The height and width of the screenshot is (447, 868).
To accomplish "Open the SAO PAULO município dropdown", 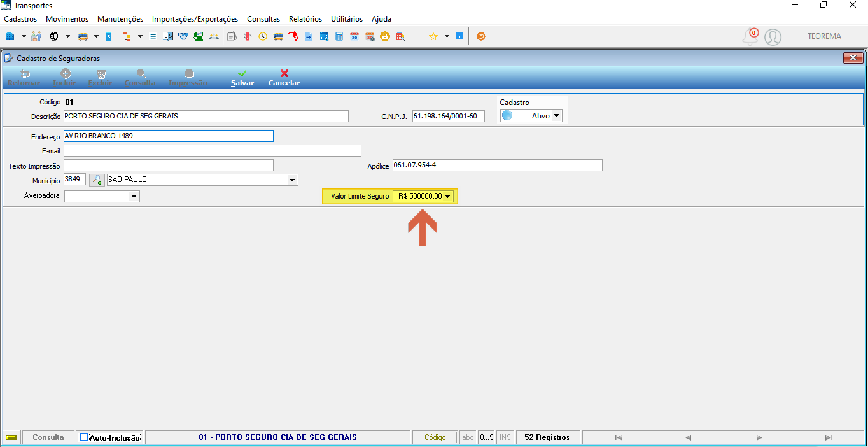I will pos(293,180).
